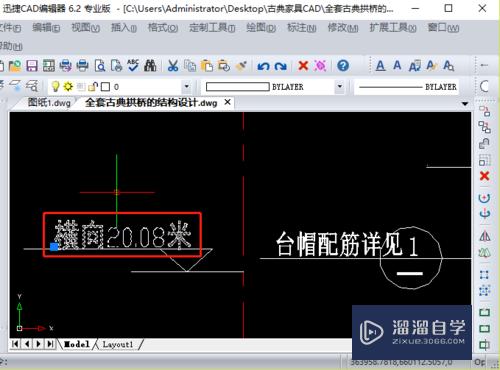Click the layer properties zoom icon
This screenshot has height=370, width=500.
pos(32,87)
